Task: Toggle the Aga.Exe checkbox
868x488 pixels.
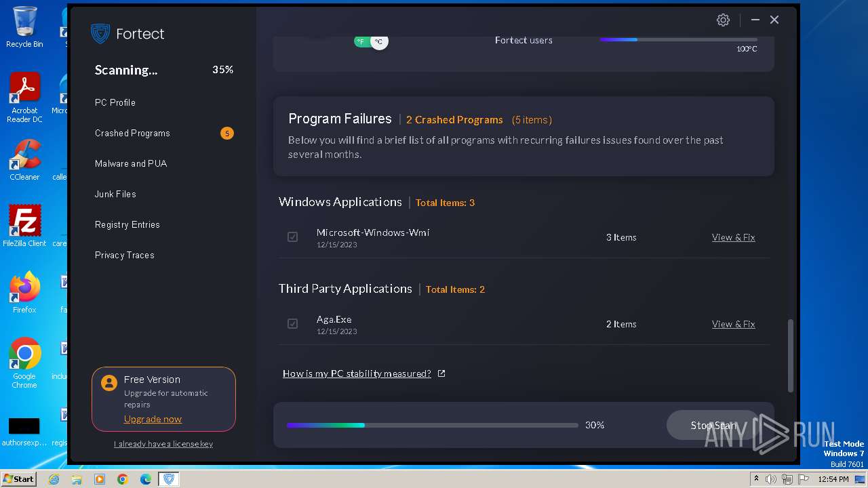Action: coord(292,324)
